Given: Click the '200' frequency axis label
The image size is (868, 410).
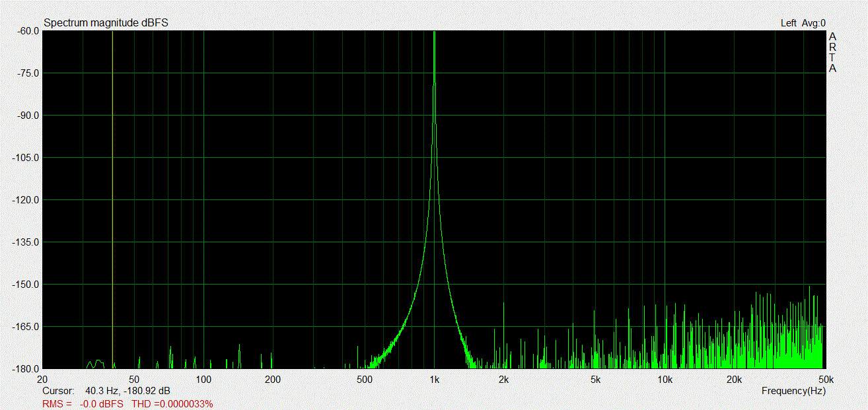Looking at the screenshot, I should [273, 380].
